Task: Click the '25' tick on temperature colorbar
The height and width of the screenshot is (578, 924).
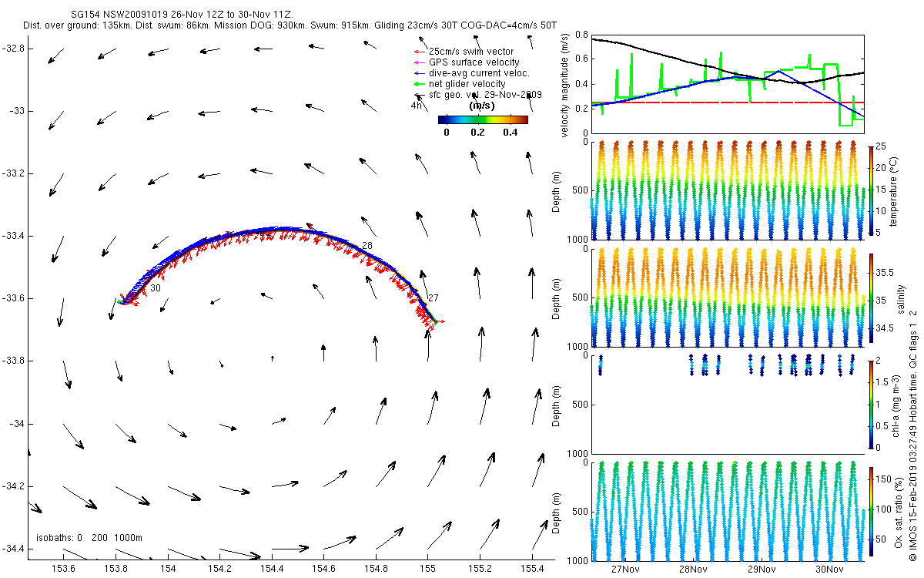Action: tap(882, 146)
